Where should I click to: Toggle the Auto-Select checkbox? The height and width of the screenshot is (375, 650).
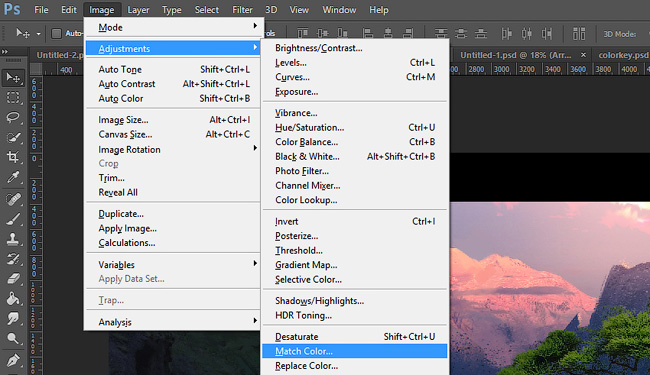[x=56, y=34]
